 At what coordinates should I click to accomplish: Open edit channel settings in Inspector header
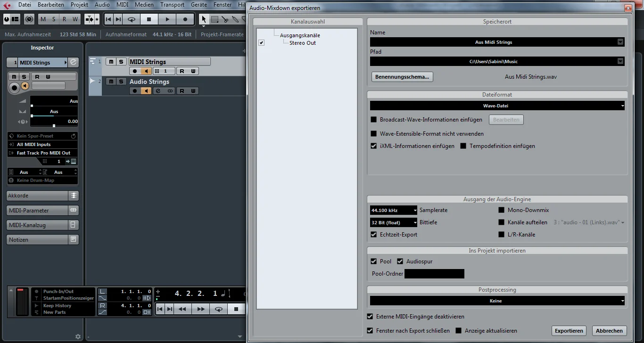coord(73,63)
